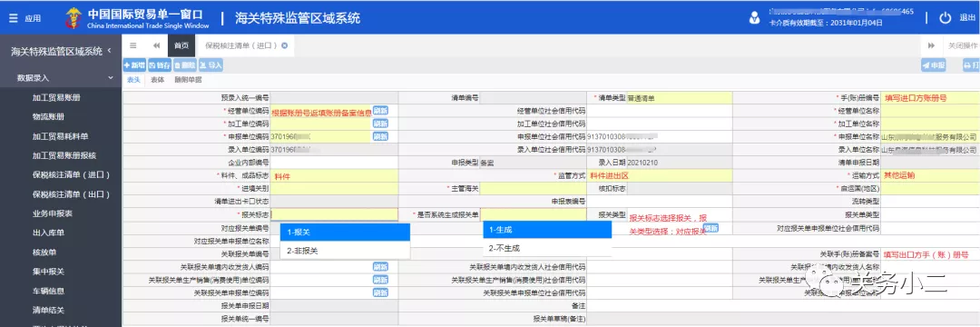
Task: Collapse the 海关特殊监管区域系统 sidebar
Action: click(x=110, y=51)
